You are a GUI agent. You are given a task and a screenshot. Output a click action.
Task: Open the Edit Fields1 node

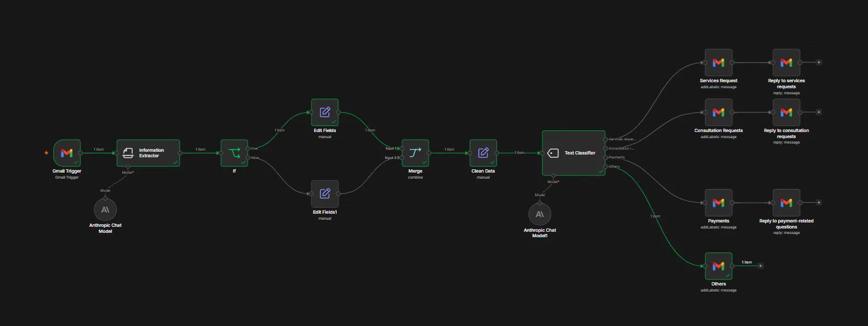click(x=325, y=194)
